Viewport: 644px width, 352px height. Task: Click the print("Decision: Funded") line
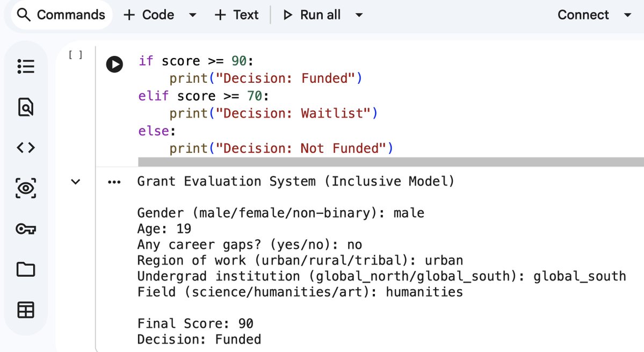click(266, 78)
